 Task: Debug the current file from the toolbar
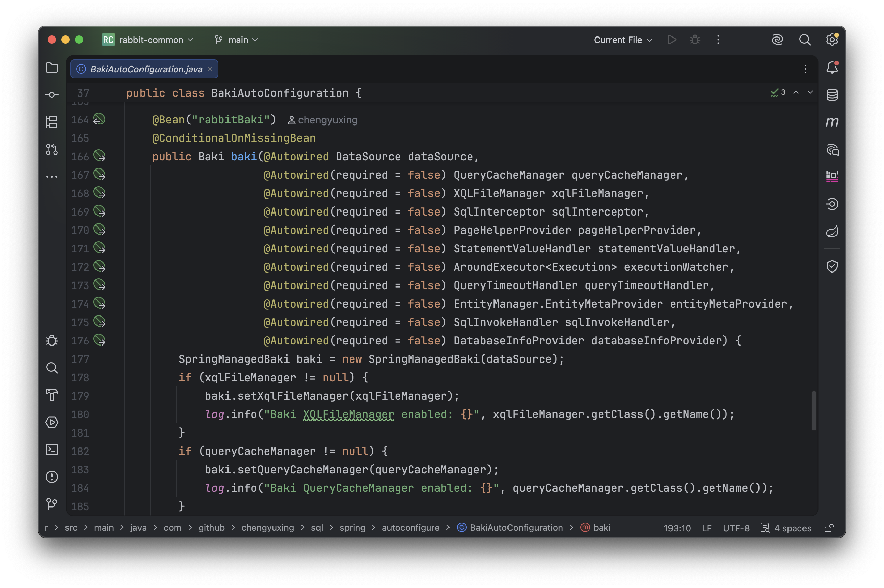click(695, 40)
